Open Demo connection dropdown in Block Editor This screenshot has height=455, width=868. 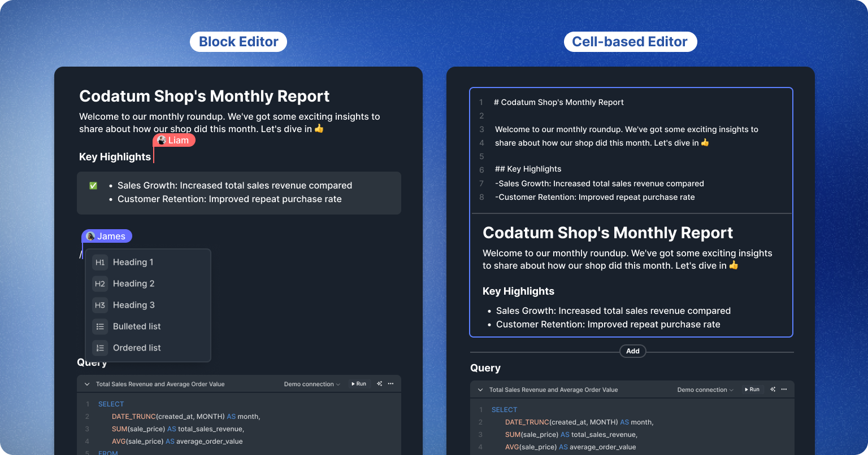(x=312, y=384)
